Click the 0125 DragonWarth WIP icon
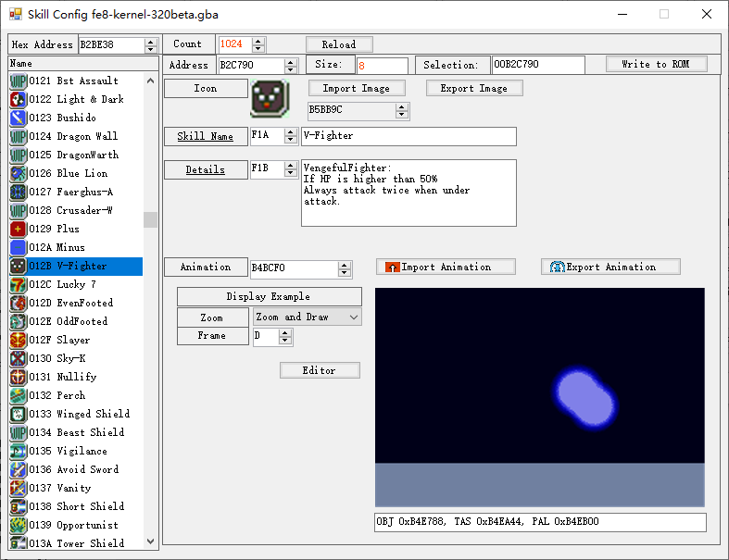 (19, 155)
